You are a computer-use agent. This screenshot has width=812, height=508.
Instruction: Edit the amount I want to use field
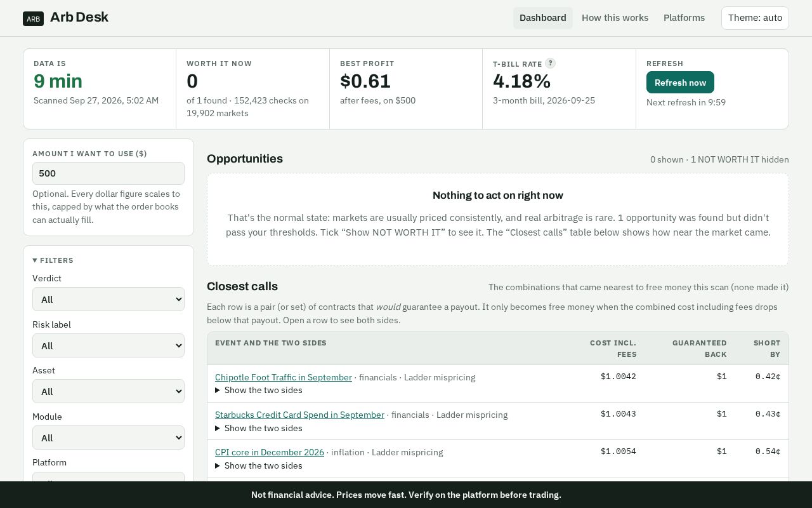coord(108,173)
